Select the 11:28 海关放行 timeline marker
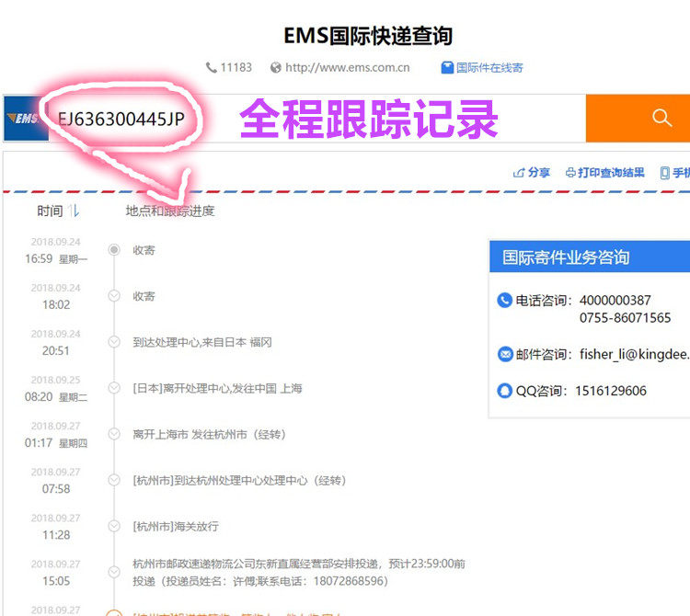The image size is (690, 616). click(x=114, y=526)
